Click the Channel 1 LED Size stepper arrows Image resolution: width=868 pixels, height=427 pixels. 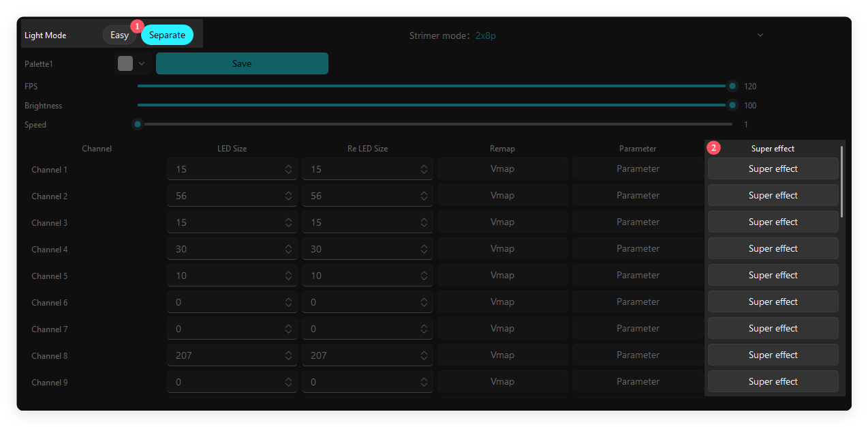289,169
